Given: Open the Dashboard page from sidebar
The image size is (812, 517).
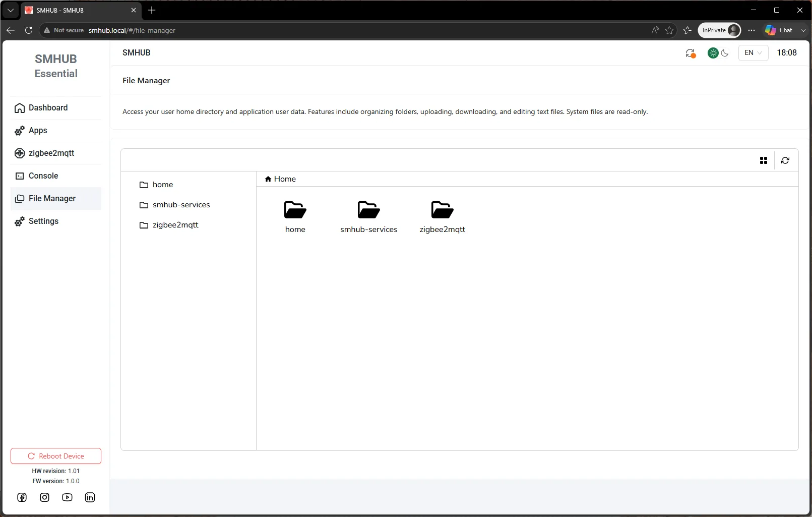Looking at the screenshot, I should [x=55, y=108].
